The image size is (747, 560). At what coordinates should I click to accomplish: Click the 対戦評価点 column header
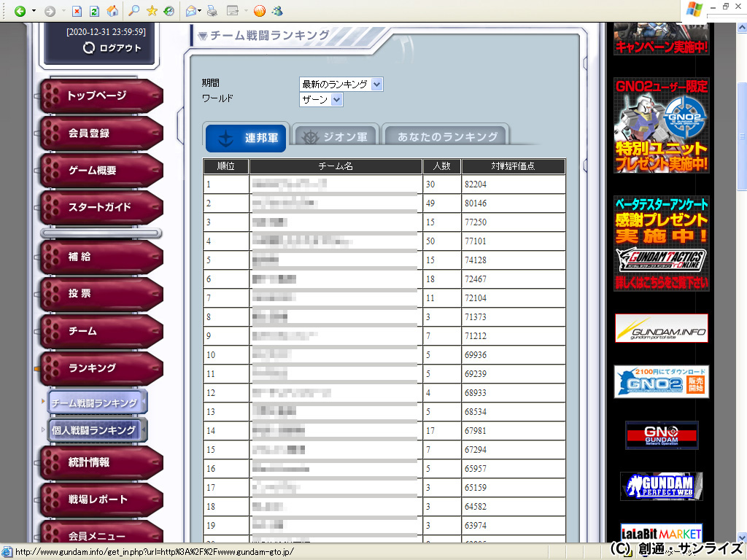click(x=514, y=166)
